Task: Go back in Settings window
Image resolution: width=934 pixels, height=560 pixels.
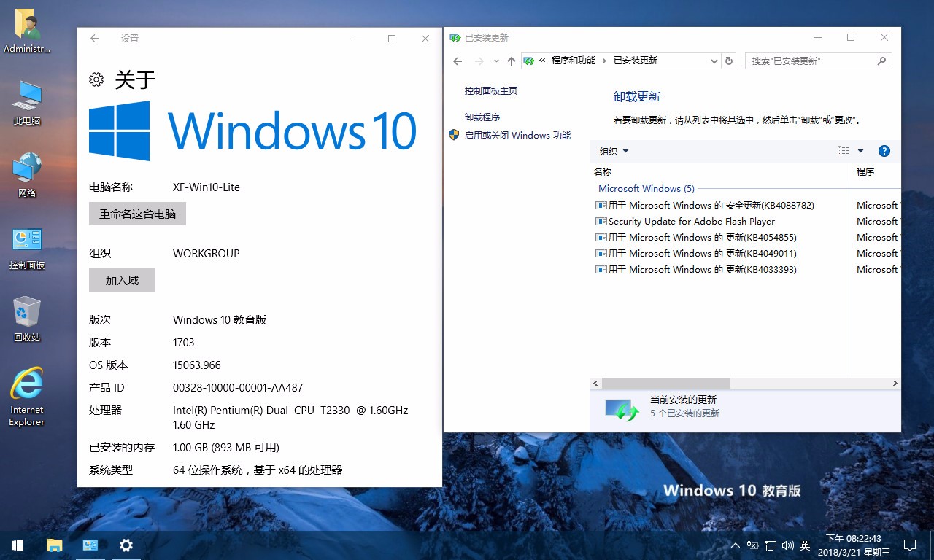Action: (x=95, y=39)
